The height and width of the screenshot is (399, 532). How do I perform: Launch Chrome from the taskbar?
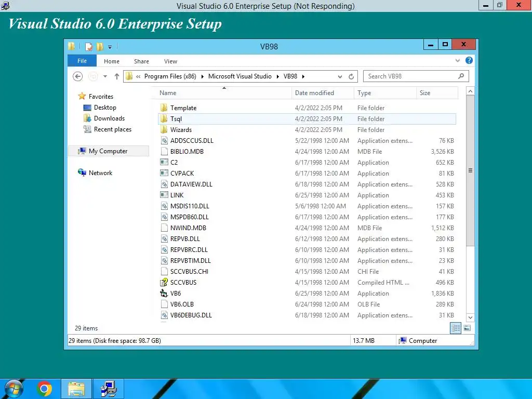pos(45,389)
